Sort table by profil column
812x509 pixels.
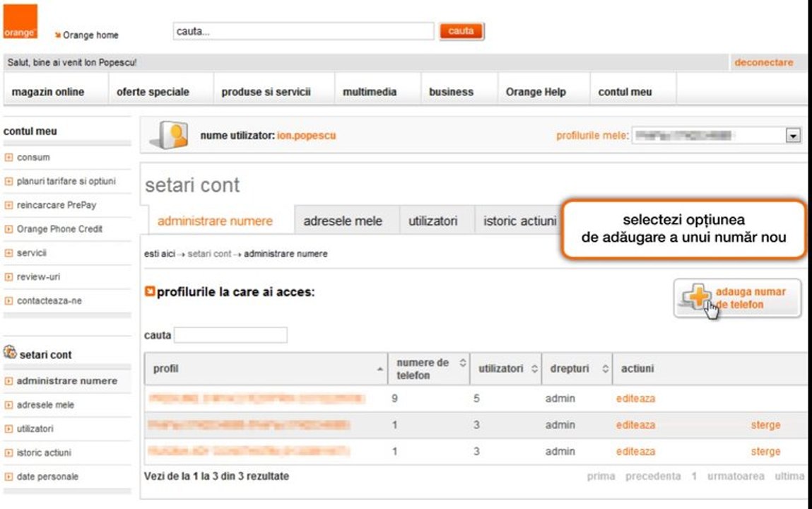266,369
